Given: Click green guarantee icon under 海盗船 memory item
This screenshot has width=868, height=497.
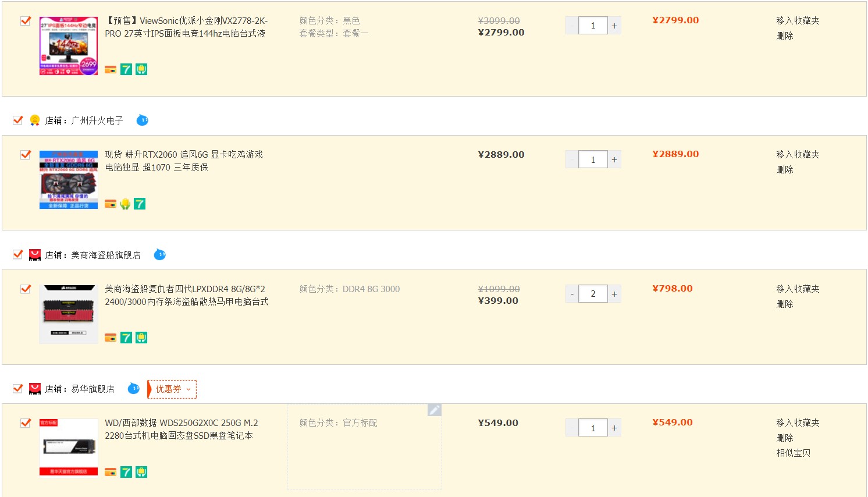Looking at the screenshot, I should (141, 338).
